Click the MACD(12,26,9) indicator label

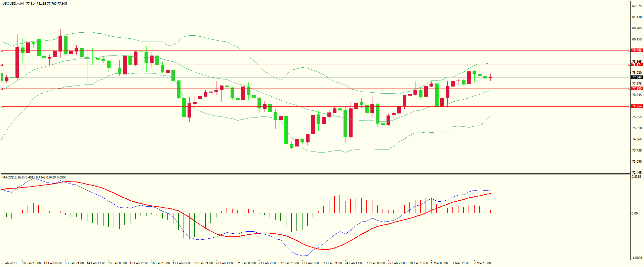click(x=13, y=177)
